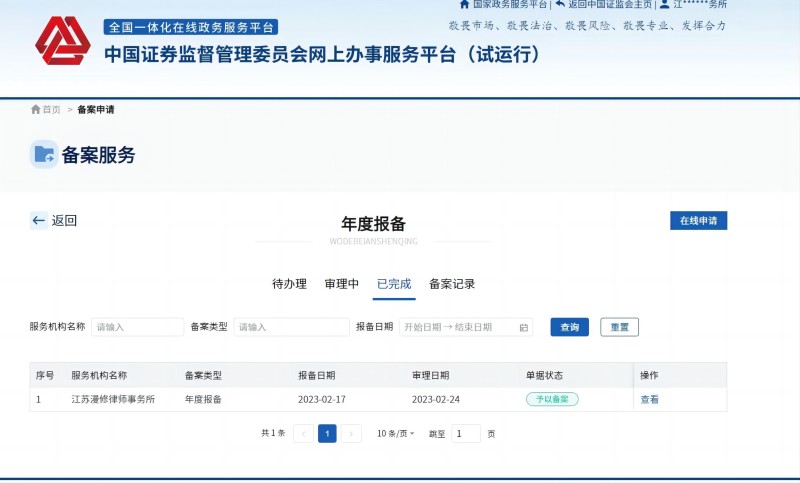
Task: Click the home icon in breadcrumb
Action: pos(35,109)
